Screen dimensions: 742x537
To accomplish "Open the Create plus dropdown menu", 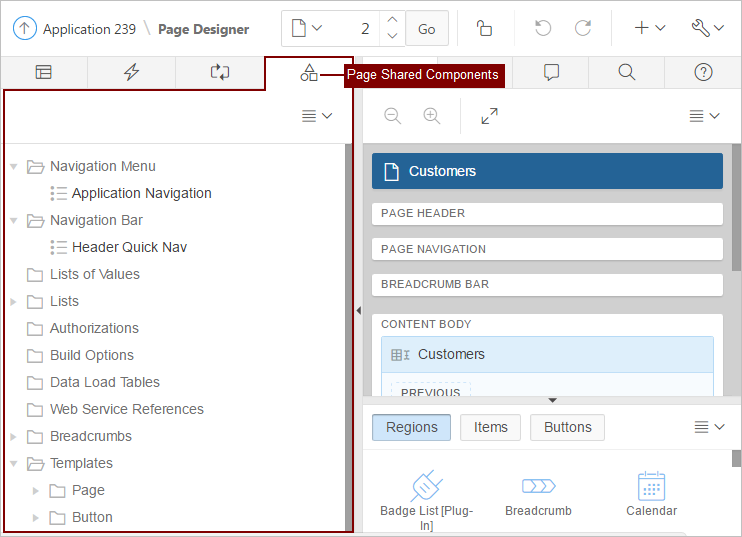I will point(649,29).
